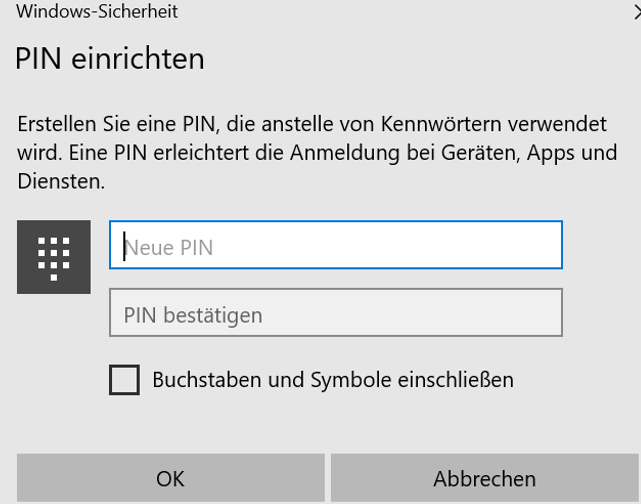Cancel PIN setup with Abbrechen
Viewport: 641px width, 504px height.
[484, 479]
